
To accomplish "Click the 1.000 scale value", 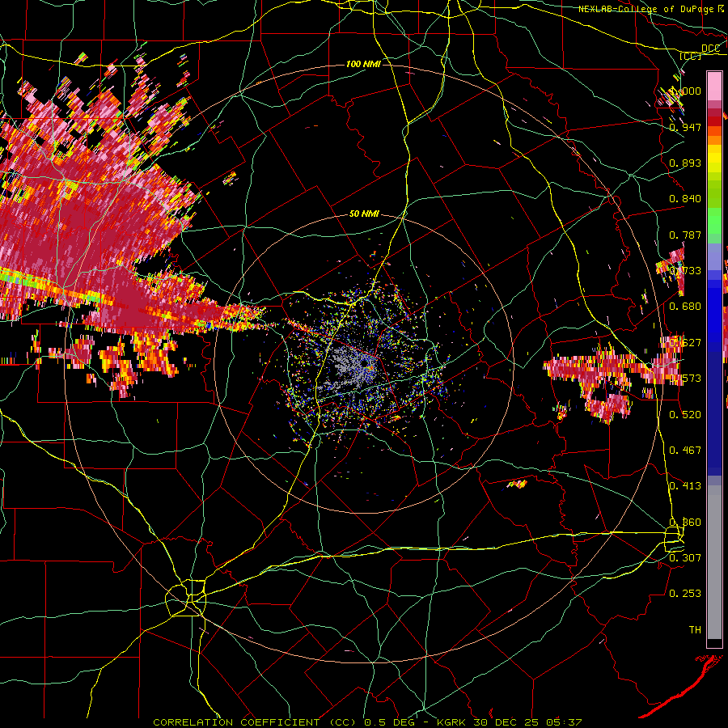I will coord(686,91).
